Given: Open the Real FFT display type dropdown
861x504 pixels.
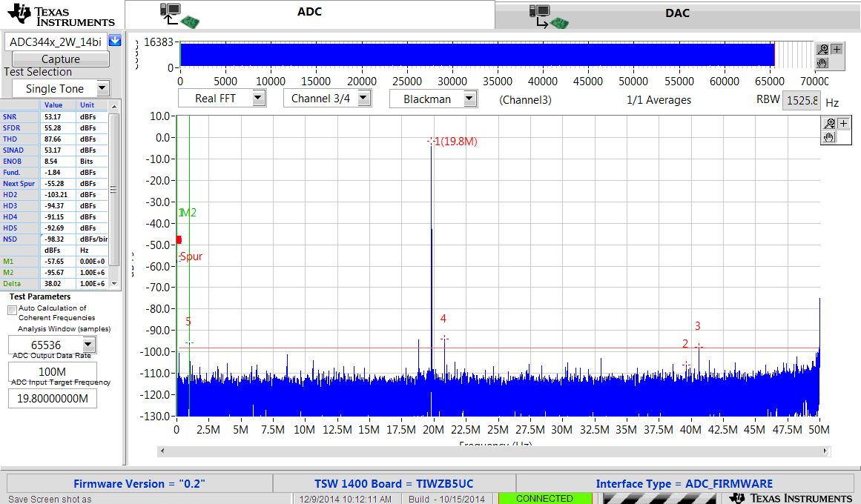Looking at the screenshot, I should pos(259,99).
